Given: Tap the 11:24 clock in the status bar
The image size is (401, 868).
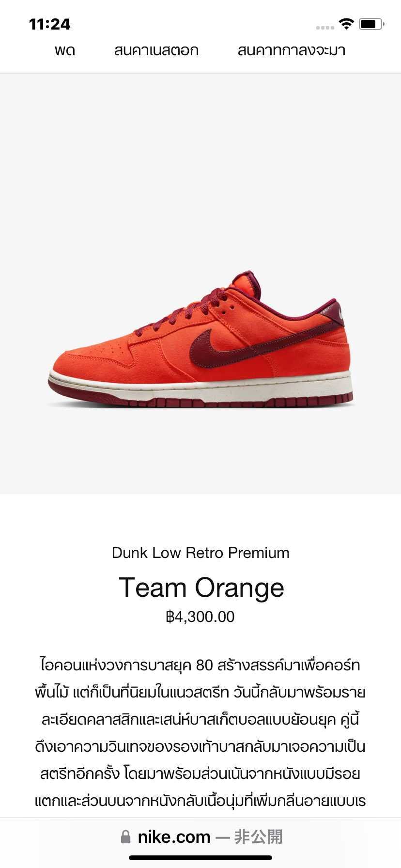Looking at the screenshot, I should (49, 24).
